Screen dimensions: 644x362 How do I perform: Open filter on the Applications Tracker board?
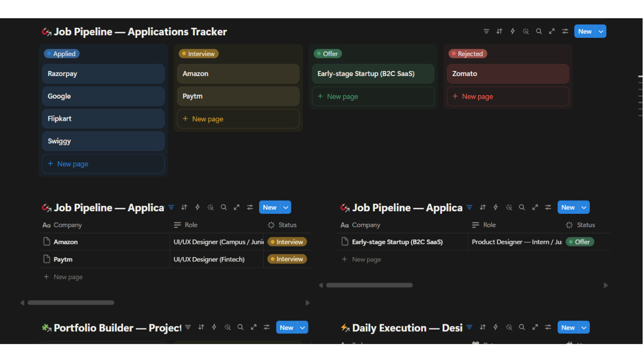coord(486,31)
